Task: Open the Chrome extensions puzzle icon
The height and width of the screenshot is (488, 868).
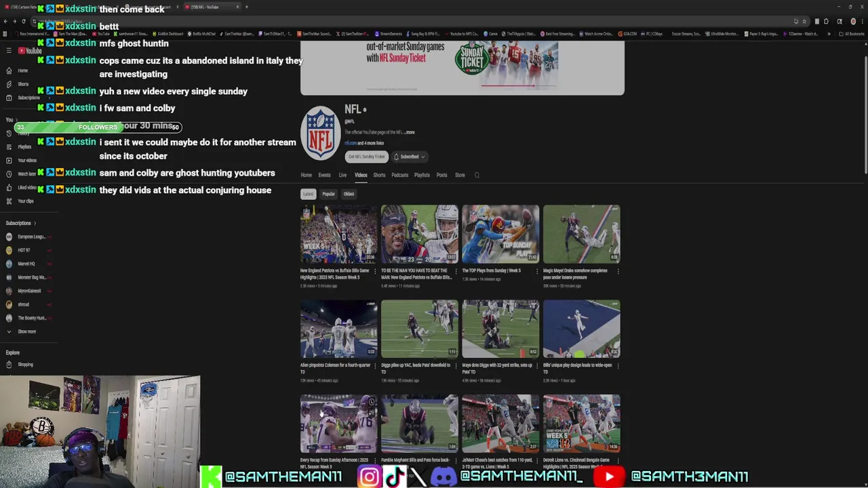Action: [826, 22]
